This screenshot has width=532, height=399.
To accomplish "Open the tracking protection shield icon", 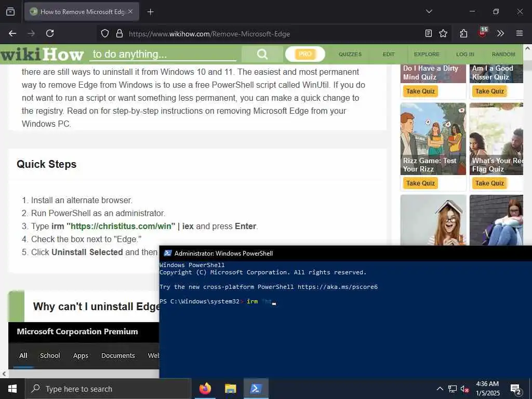I will pos(105,34).
